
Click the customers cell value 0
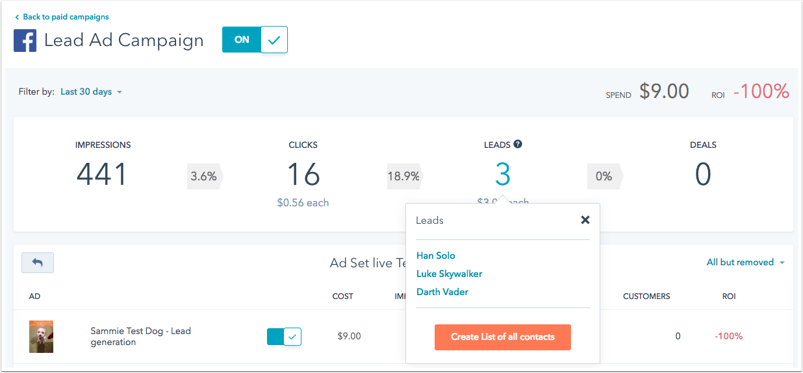(678, 337)
